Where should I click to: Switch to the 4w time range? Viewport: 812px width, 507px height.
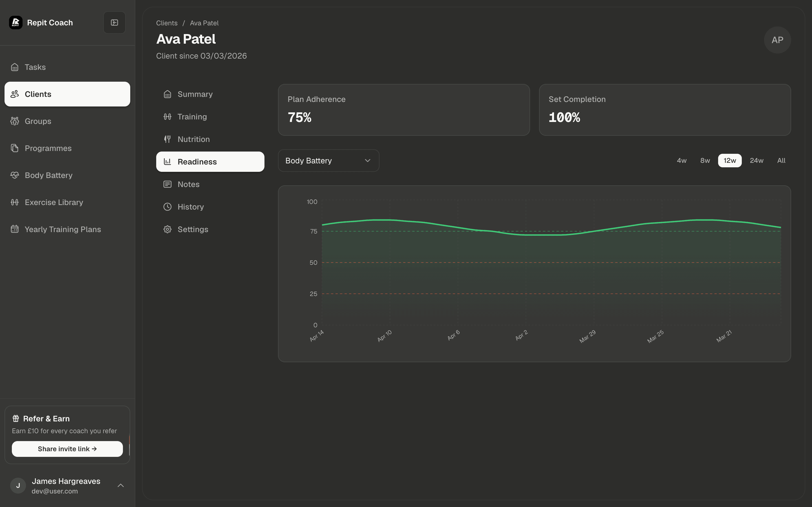point(682,160)
